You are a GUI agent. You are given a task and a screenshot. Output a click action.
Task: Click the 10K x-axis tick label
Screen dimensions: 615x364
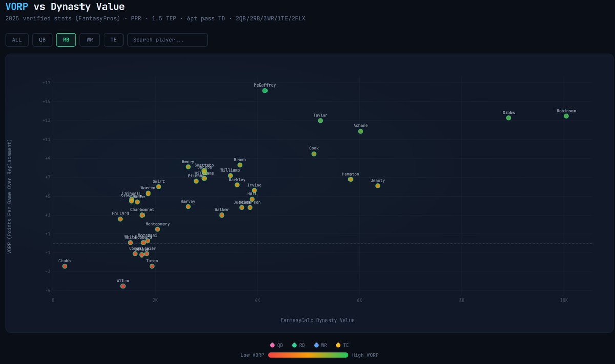[564, 301]
